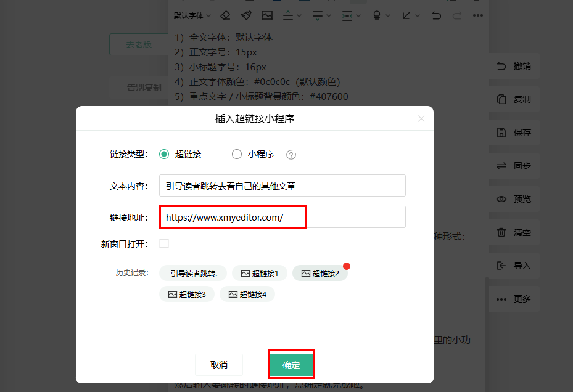
Task: Expand the lightbulb dropdown arrow
Action: [388, 15]
